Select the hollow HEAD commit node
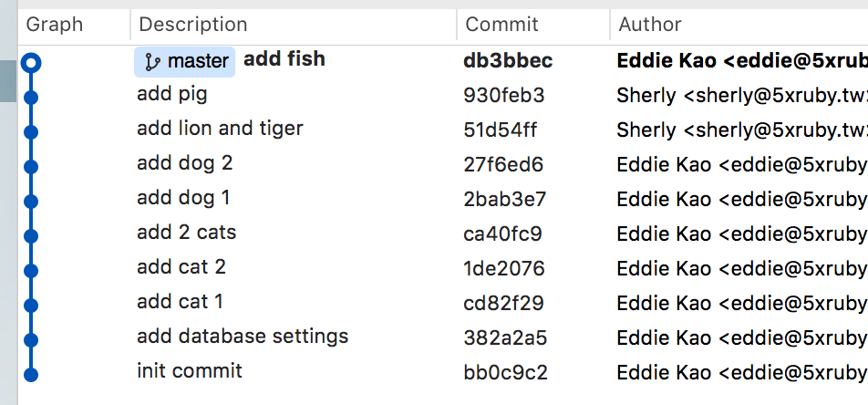 (x=32, y=62)
